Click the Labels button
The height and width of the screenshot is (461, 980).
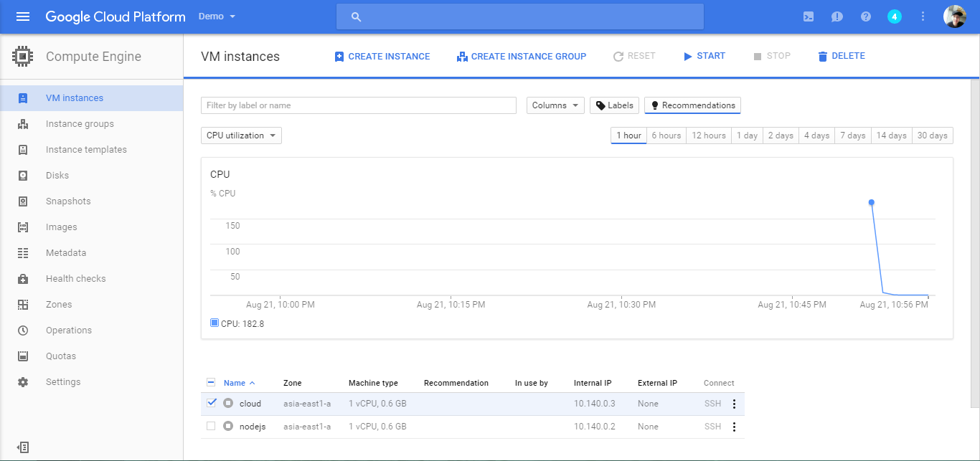pos(614,105)
